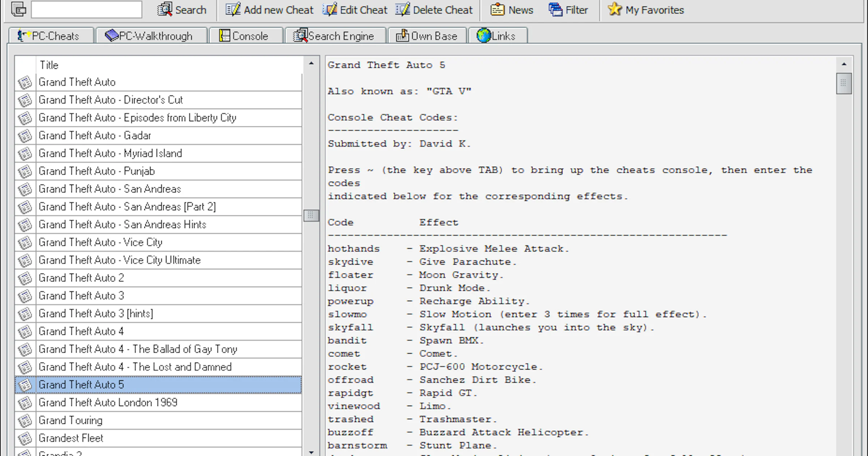This screenshot has width=868, height=456.
Task: Click the Search toolbar icon
Action: coord(165,10)
